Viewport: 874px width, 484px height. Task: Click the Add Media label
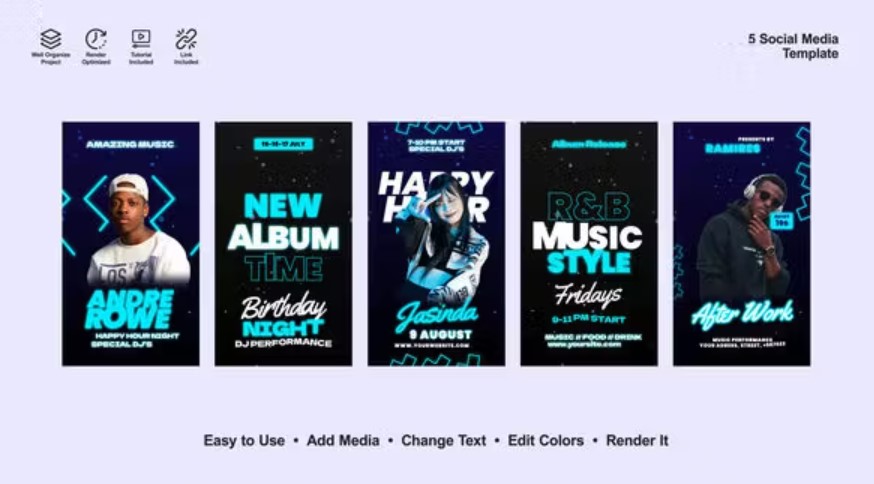343,441
